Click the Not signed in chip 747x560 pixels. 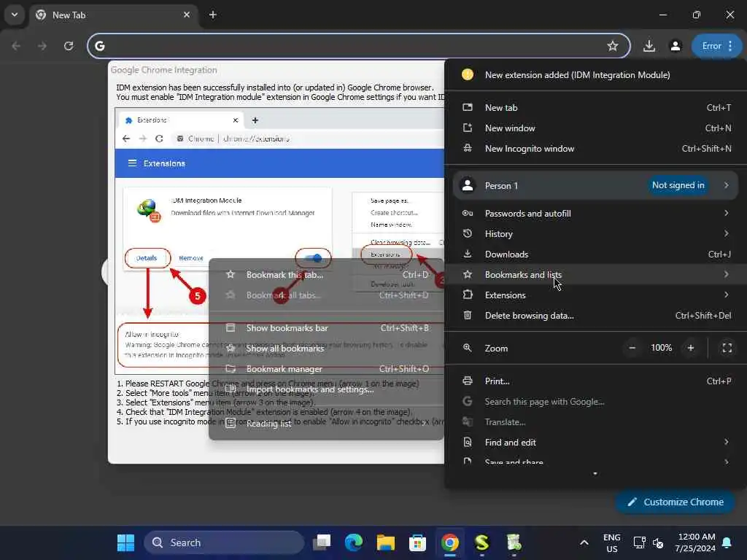point(678,185)
